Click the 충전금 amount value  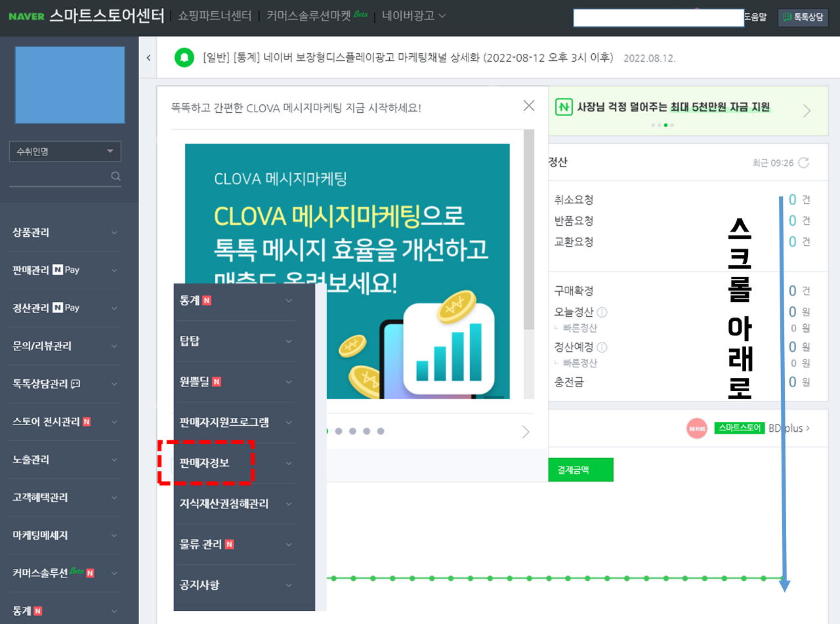coord(793,382)
